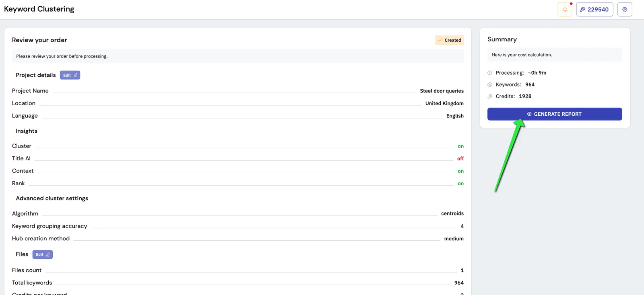Edit the Files section
The image size is (644, 295).
(43, 254)
